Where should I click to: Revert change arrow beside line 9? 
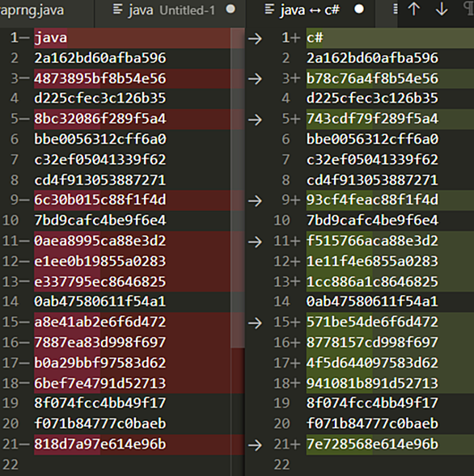[x=255, y=200]
